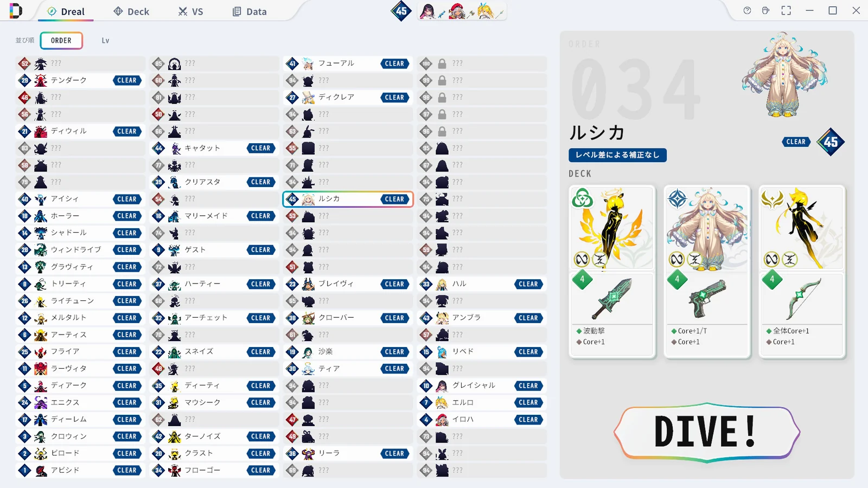The width and height of the screenshot is (868, 488).
Task: Select the green triple-ring icon on first deck card
Action: tap(582, 198)
